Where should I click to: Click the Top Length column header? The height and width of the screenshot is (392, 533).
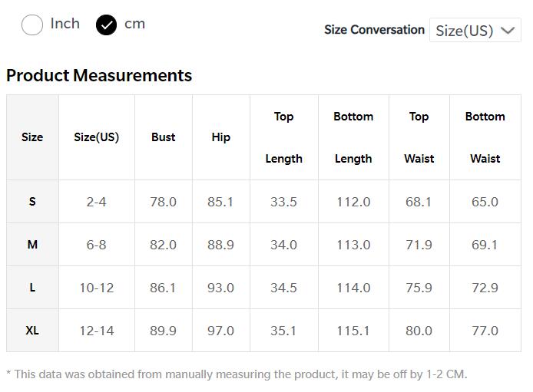tap(284, 137)
